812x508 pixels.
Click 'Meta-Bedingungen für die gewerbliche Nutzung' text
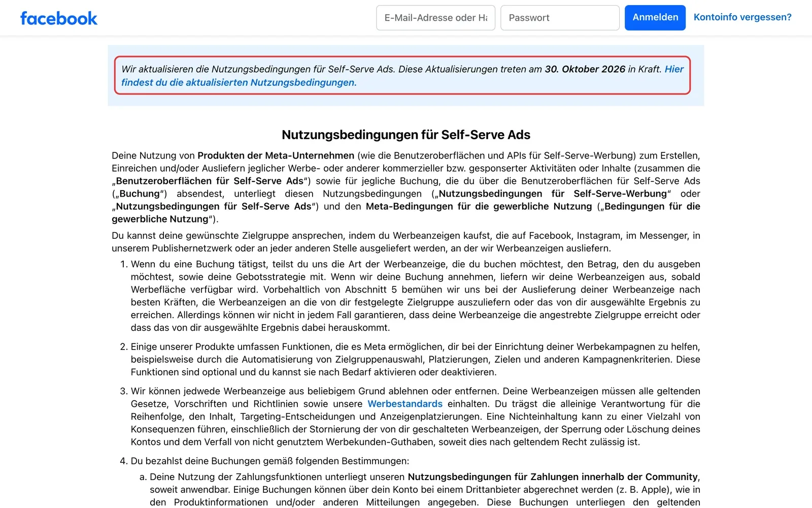coord(479,206)
